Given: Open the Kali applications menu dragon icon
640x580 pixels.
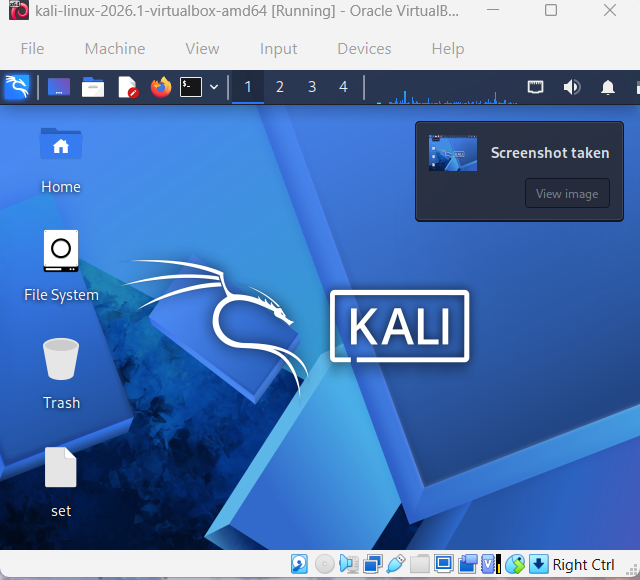Looking at the screenshot, I should click(17, 87).
